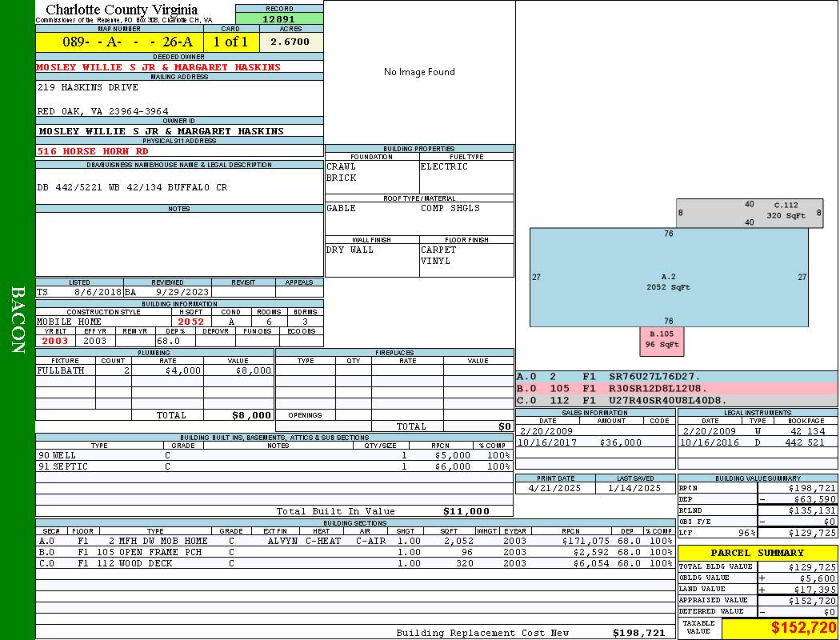Click legal instrument book/page 442 521
840x640 pixels.
(805, 442)
